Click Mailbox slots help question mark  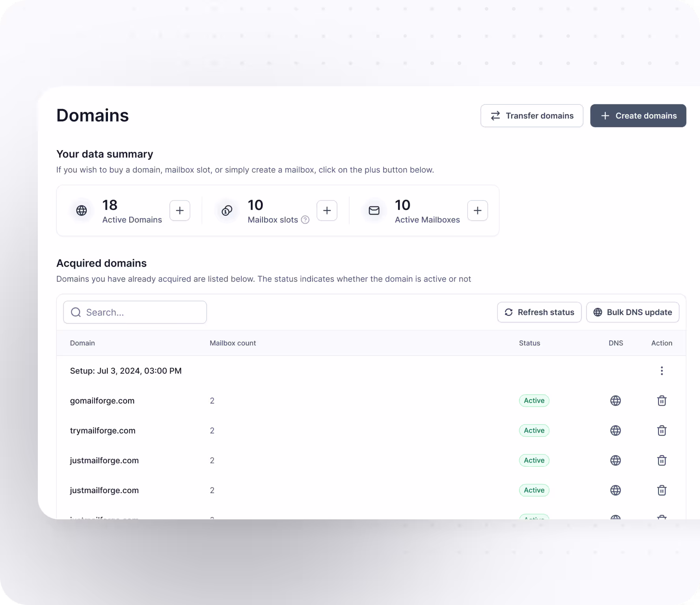(x=305, y=220)
